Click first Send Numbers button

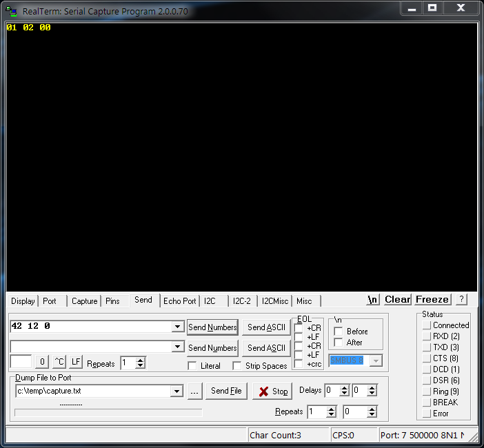pos(212,327)
